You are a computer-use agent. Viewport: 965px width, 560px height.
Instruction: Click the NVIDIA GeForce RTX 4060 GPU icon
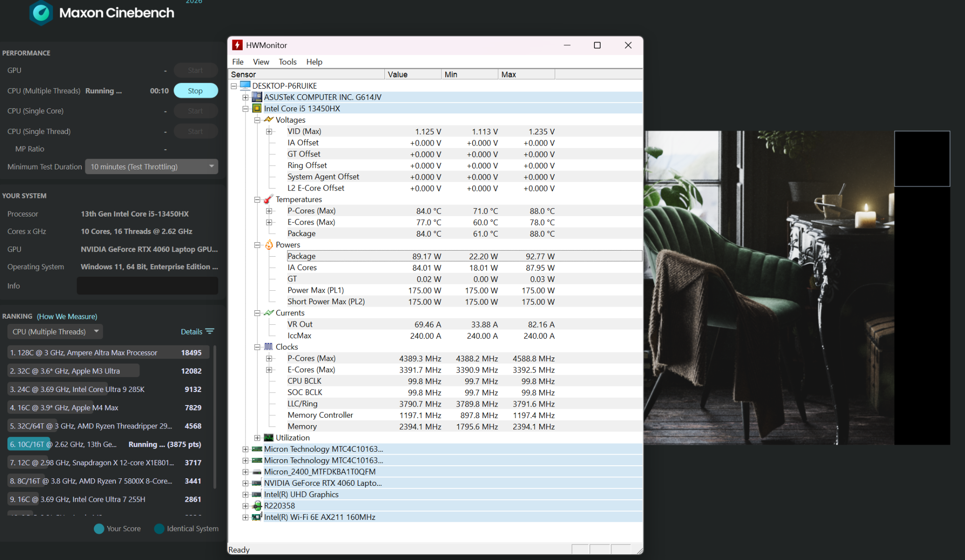pos(257,483)
